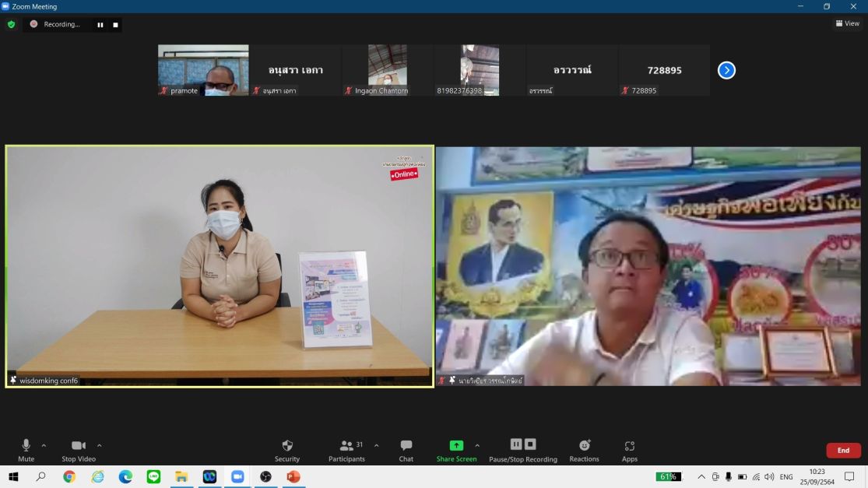Select Ingaon Chantorn participant thumbnail
The height and width of the screenshot is (488, 868).
pyautogui.click(x=388, y=70)
